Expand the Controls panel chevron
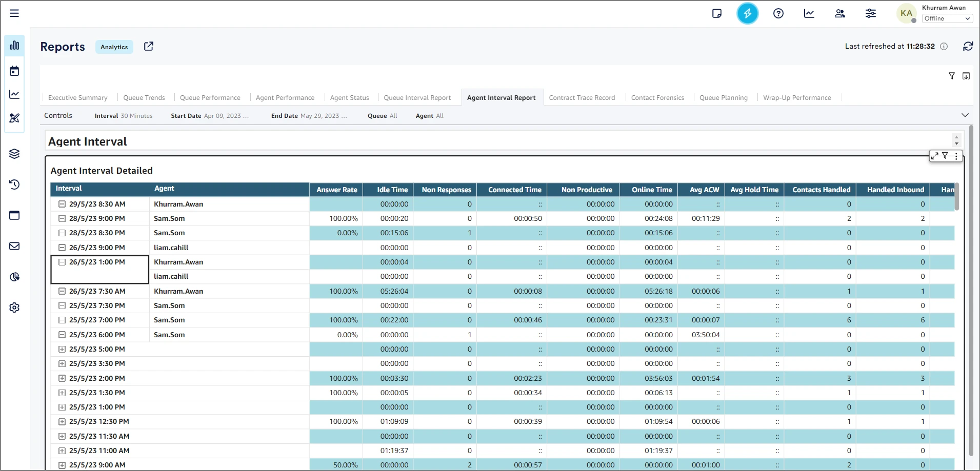Viewport: 980px width, 471px height. pos(965,115)
